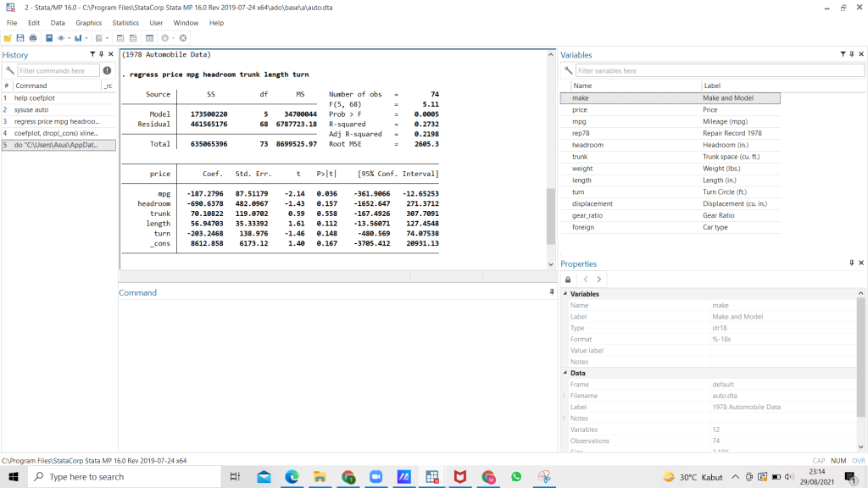Open the Statistics menu
The height and width of the screenshot is (488, 868).
(x=125, y=23)
